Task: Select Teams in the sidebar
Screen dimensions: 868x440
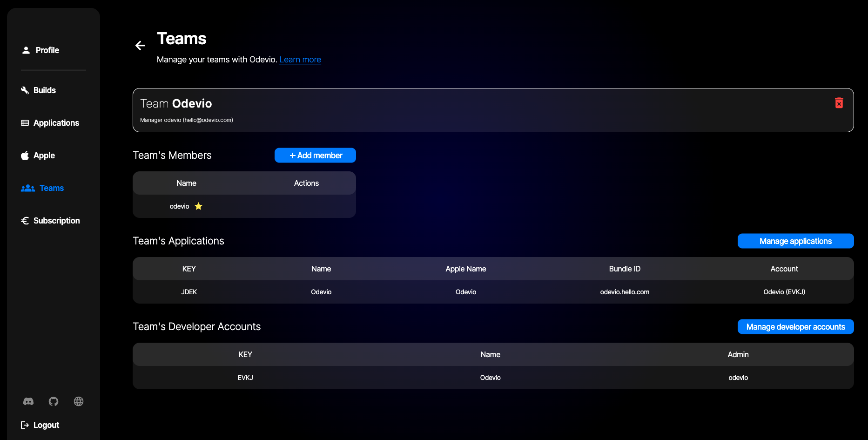Action: click(51, 188)
